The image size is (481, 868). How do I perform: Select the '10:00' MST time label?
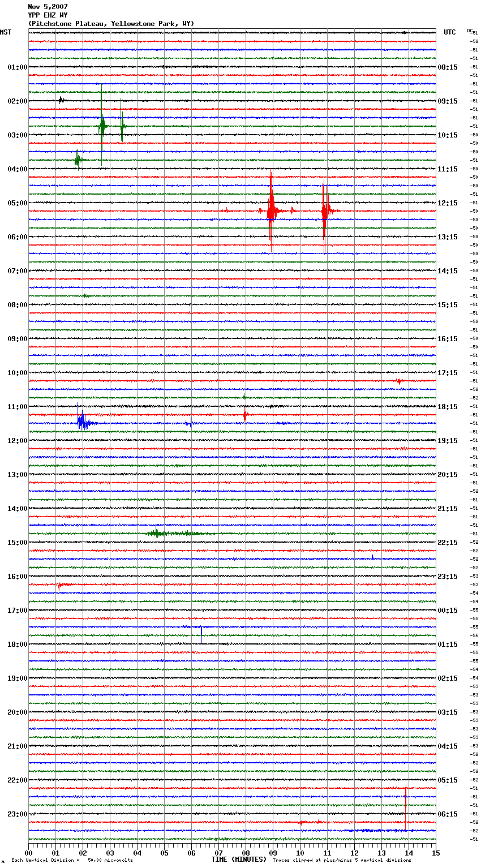tap(18, 373)
